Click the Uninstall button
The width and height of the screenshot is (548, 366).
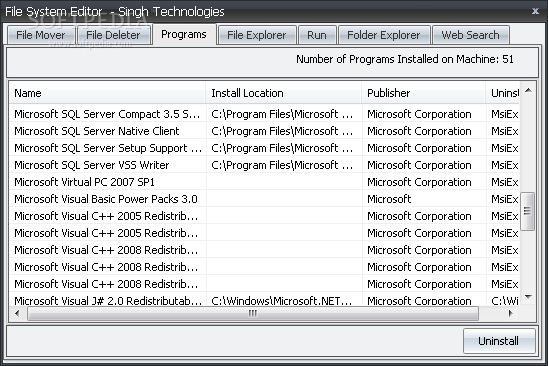[499, 341]
